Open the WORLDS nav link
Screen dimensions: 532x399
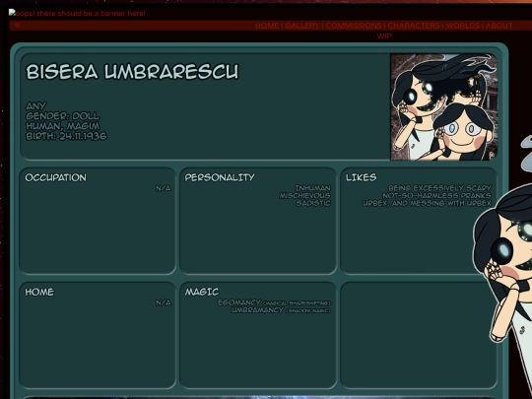(x=463, y=26)
